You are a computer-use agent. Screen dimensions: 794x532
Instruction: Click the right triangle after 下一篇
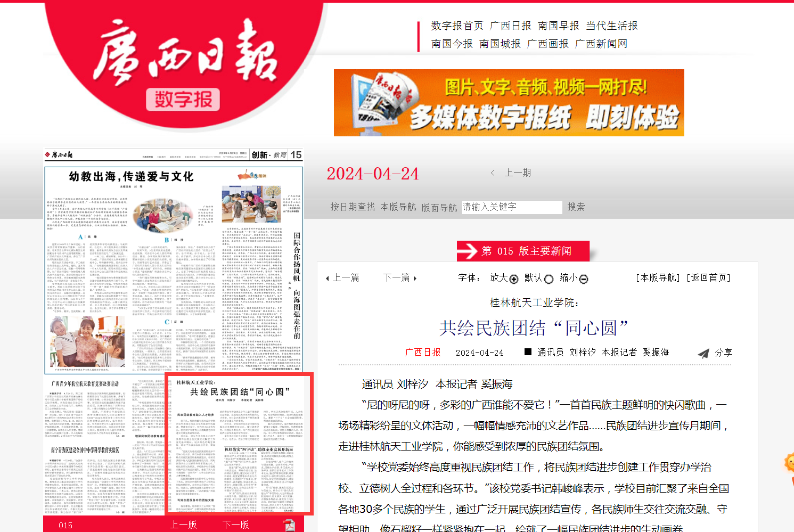click(x=415, y=279)
